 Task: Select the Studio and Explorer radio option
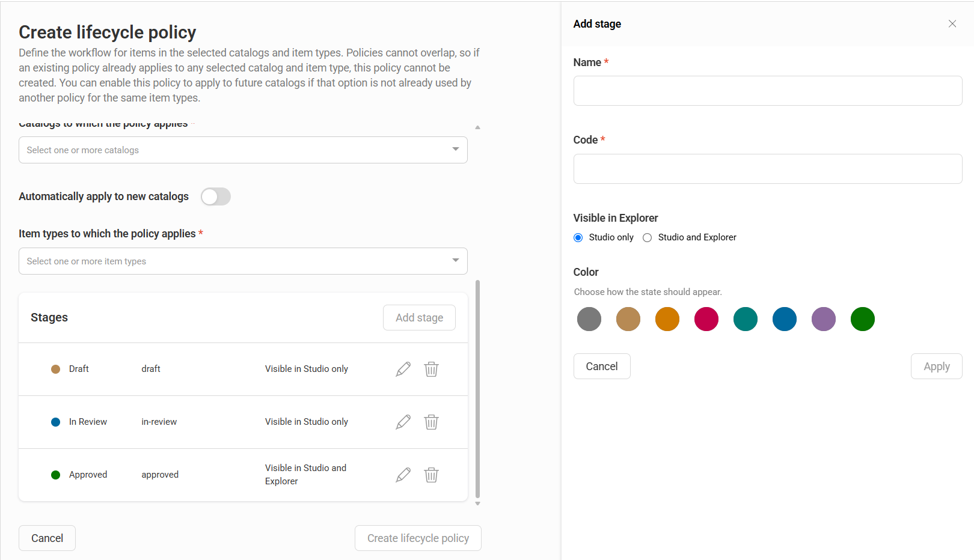tap(648, 237)
